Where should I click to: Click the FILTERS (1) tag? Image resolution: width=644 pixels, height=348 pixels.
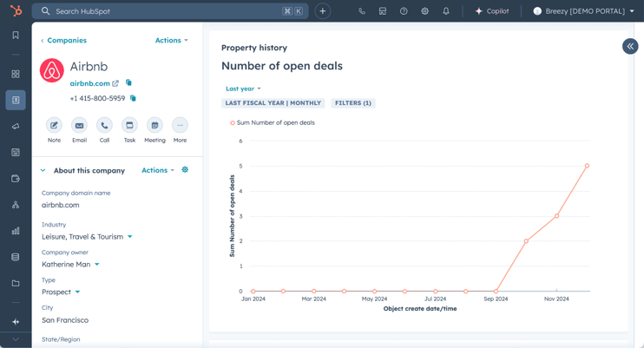pyautogui.click(x=353, y=103)
